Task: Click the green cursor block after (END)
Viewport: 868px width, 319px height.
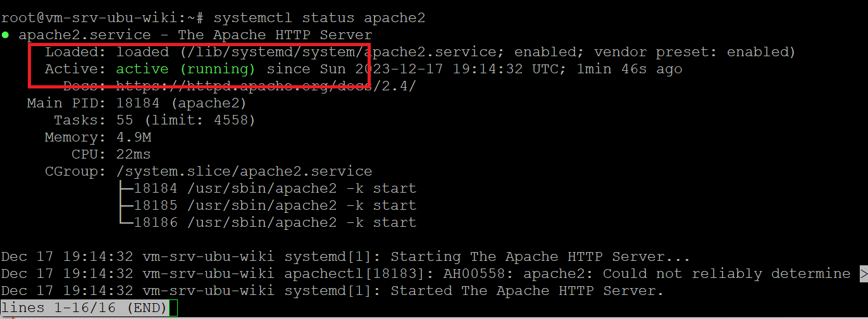Action: coord(173,308)
